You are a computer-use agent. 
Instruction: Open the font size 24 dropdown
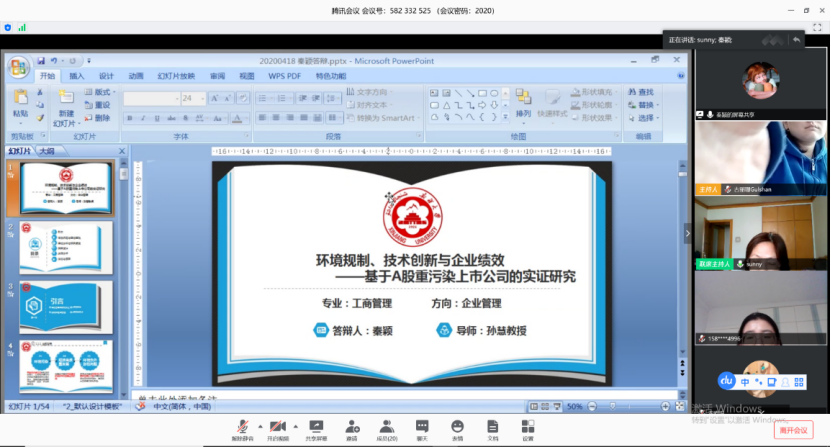[193, 99]
